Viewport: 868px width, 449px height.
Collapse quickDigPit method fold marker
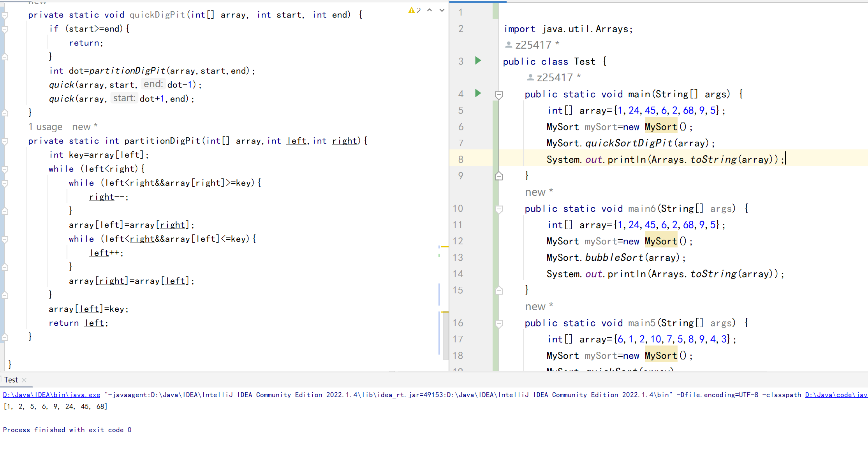[5, 15]
